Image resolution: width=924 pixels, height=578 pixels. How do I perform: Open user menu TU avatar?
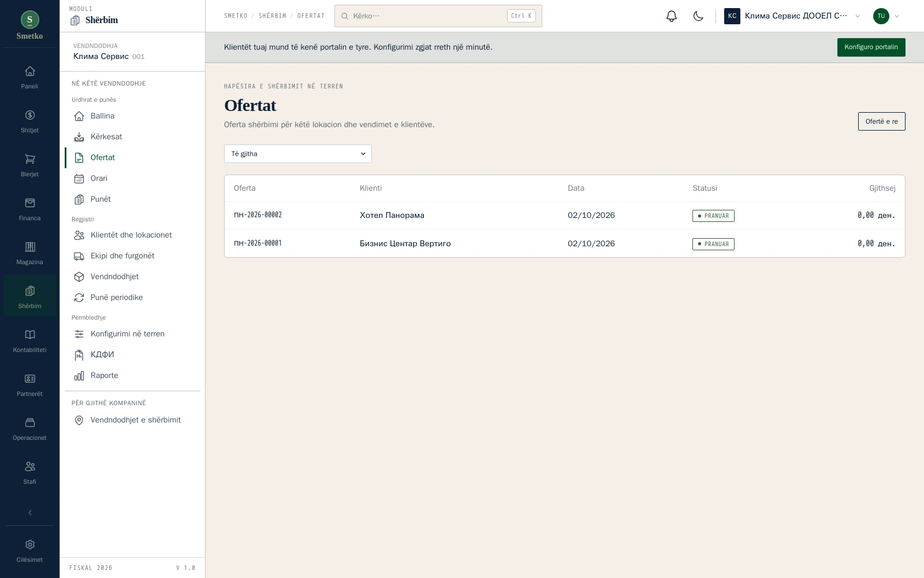pos(886,16)
